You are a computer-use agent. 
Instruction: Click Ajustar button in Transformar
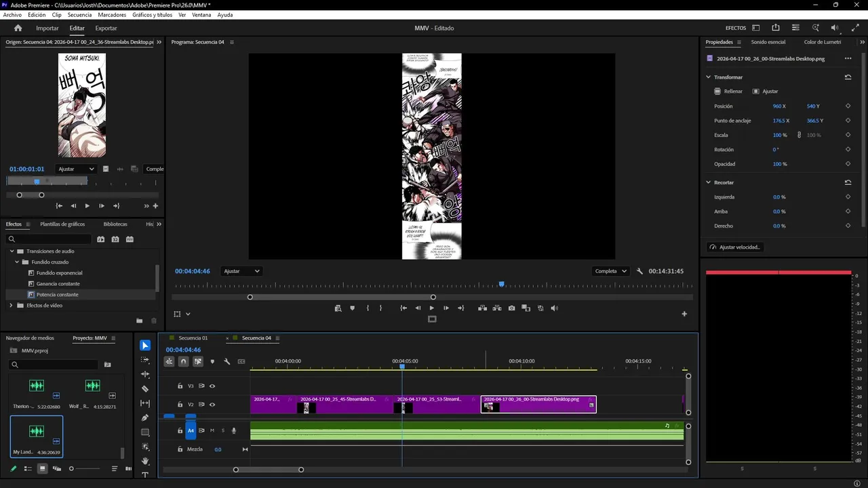pyautogui.click(x=766, y=91)
